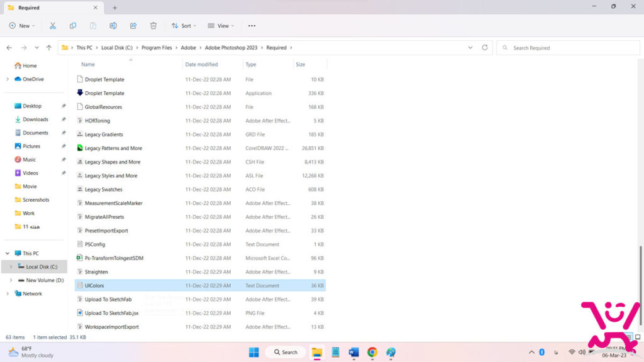The image size is (644, 362).
Task: Sort by Date modified column header
Action: [201, 65]
